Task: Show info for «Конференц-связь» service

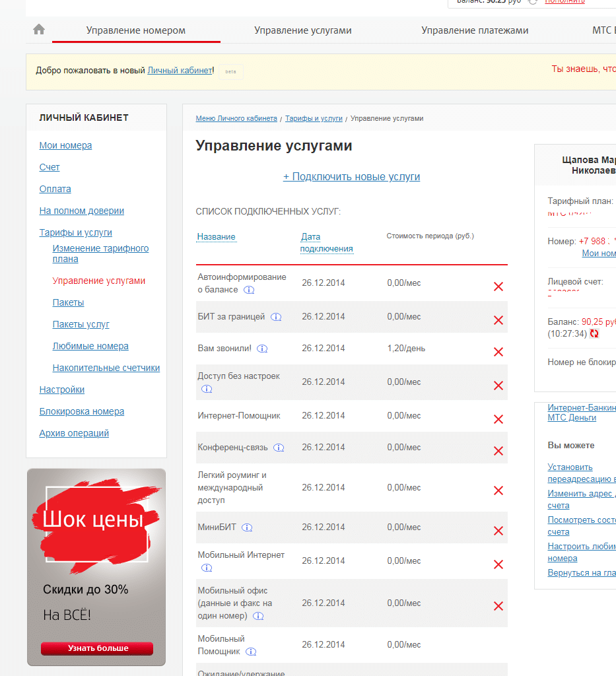Action: [279, 448]
